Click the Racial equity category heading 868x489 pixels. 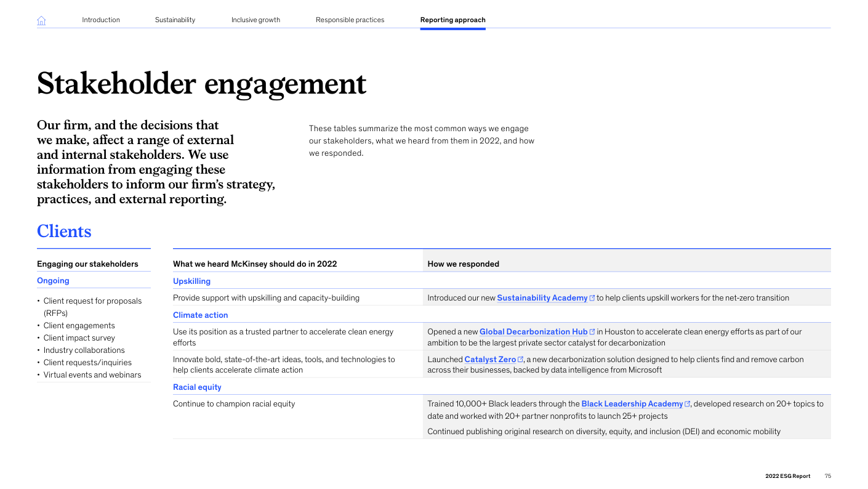197,387
